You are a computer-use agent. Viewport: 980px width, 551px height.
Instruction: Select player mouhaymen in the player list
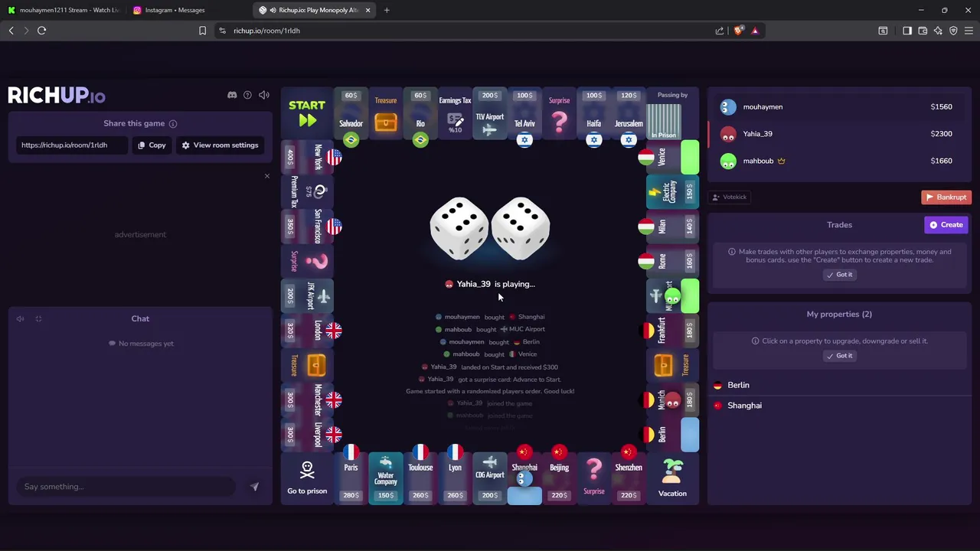pyautogui.click(x=839, y=107)
